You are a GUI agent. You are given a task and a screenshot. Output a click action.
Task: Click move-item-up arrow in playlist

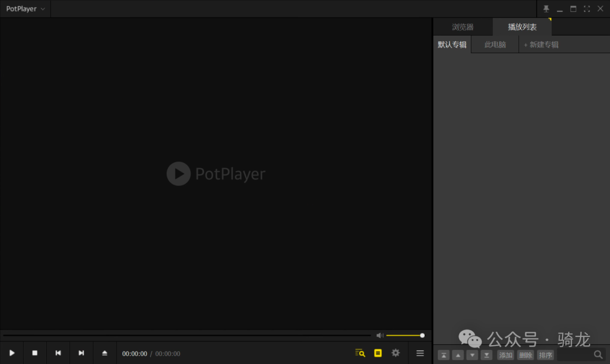(458, 354)
